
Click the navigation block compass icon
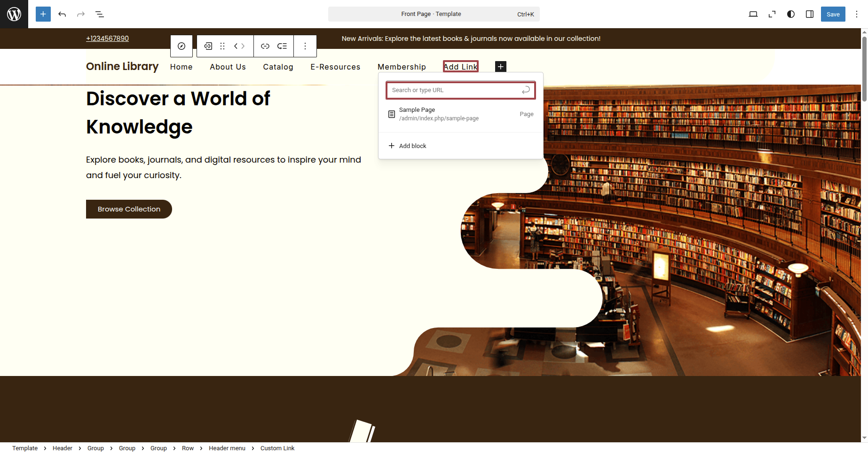181,46
